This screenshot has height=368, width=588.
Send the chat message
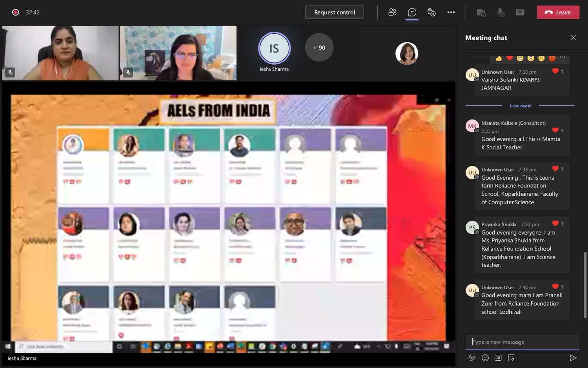(573, 358)
